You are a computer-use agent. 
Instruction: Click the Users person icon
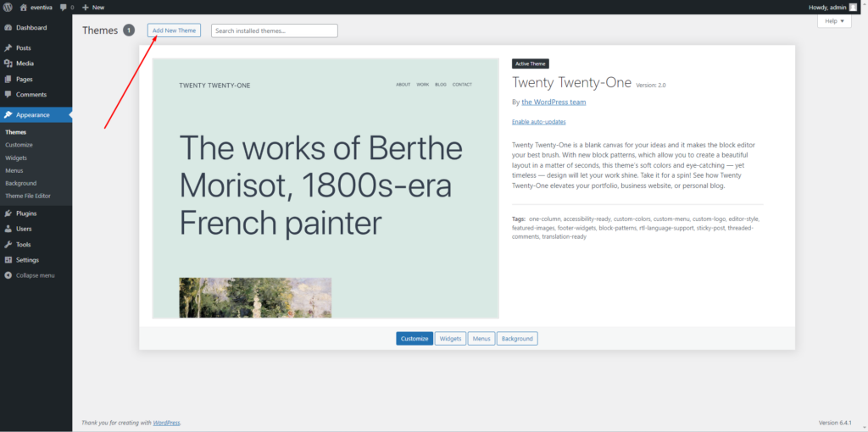click(x=8, y=229)
